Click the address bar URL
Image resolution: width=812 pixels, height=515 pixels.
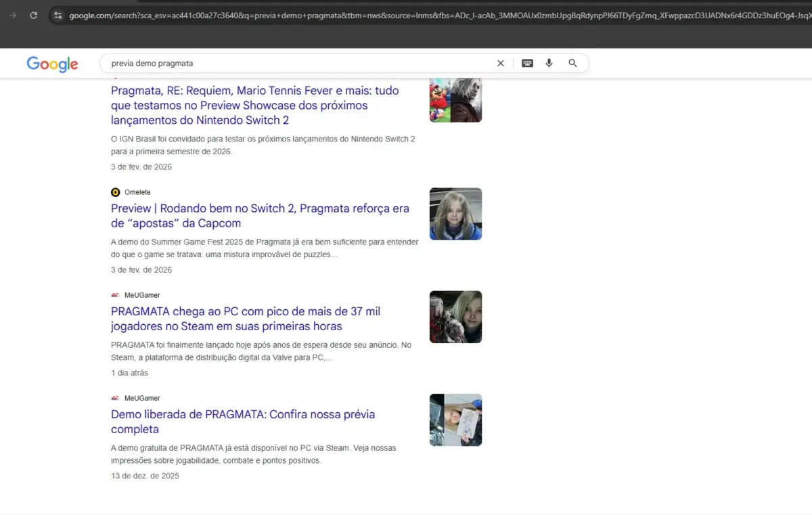point(440,15)
